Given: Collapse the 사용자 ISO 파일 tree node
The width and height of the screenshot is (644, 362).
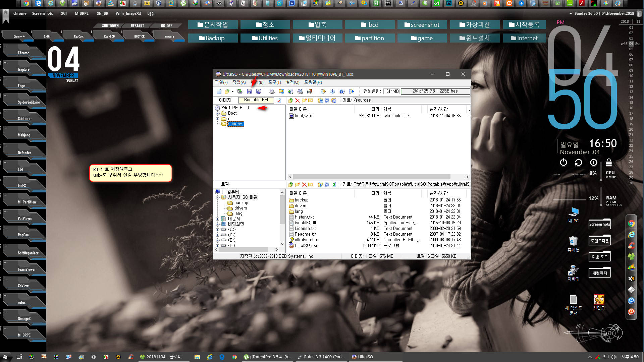Looking at the screenshot, I should click(217, 197).
